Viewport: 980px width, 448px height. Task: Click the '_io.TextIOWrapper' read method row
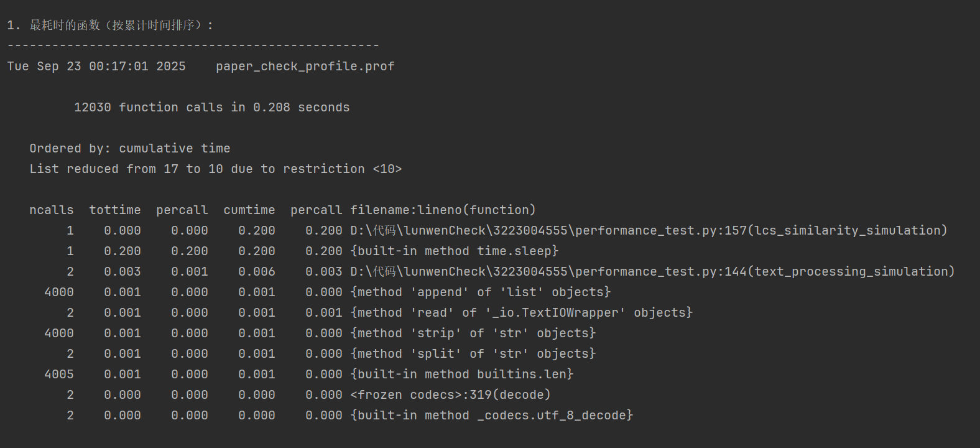click(x=521, y=313)
